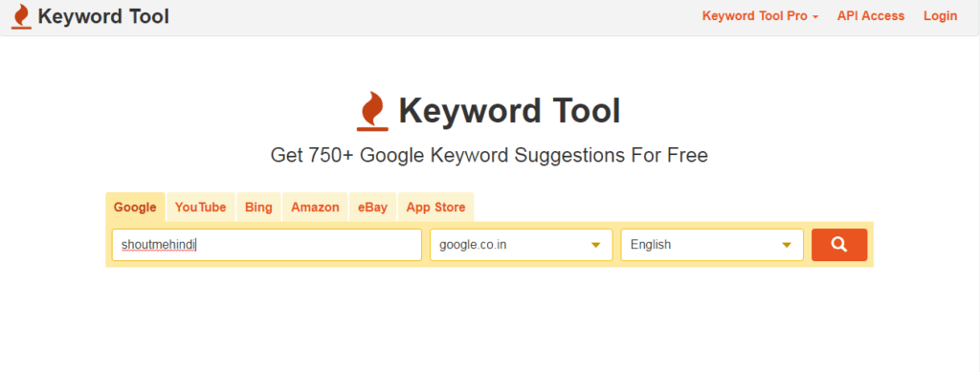Open the Amazon tab
The image size is (980, 372).
tap(315, 208)
